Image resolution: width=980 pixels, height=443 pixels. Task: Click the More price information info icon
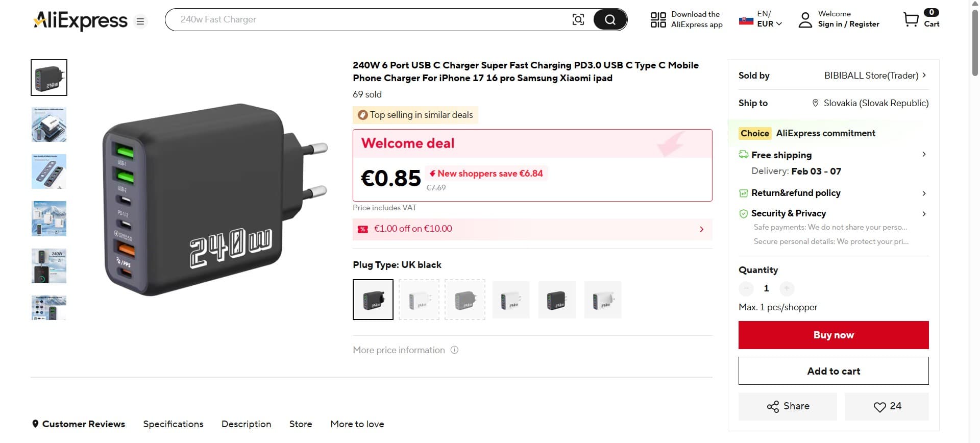pos(454,350)
